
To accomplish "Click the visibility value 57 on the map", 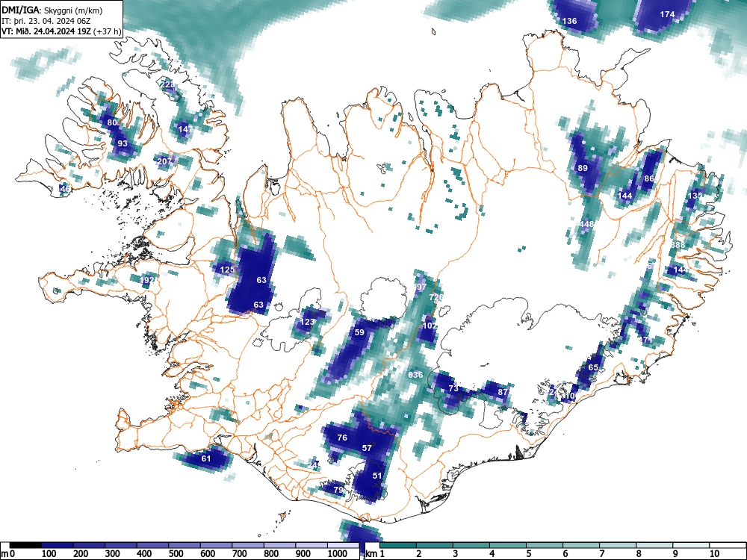I will (367, 447).
